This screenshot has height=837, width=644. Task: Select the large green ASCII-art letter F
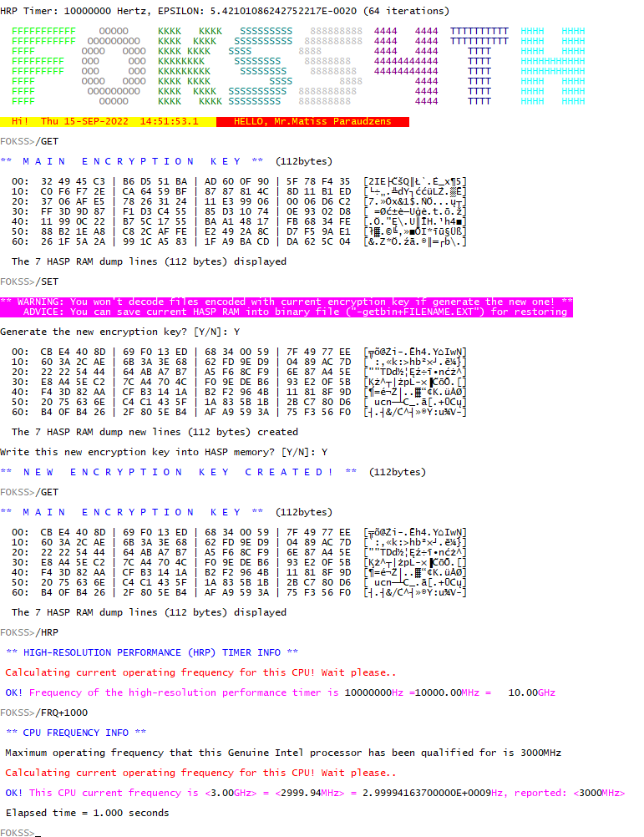pyautogui.click(x=43, y=66)
